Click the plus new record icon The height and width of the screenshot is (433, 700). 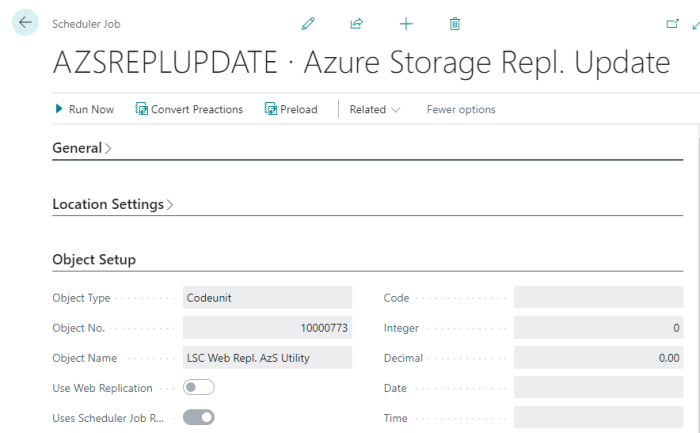point(406,23)
